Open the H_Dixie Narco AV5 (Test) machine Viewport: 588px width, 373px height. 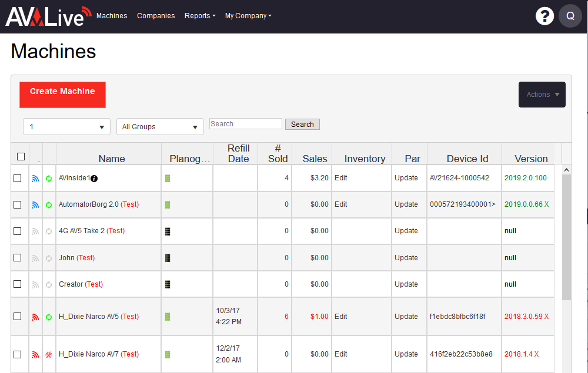(99, 317)
